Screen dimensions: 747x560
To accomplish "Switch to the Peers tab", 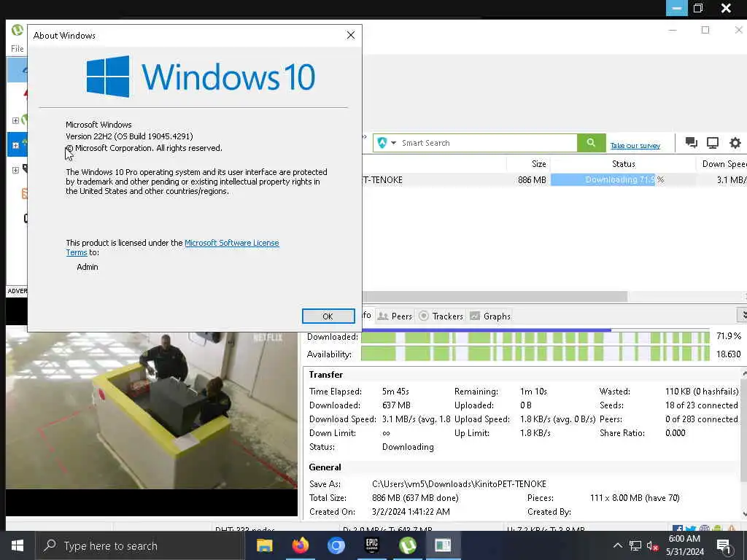I will [395, 316].
